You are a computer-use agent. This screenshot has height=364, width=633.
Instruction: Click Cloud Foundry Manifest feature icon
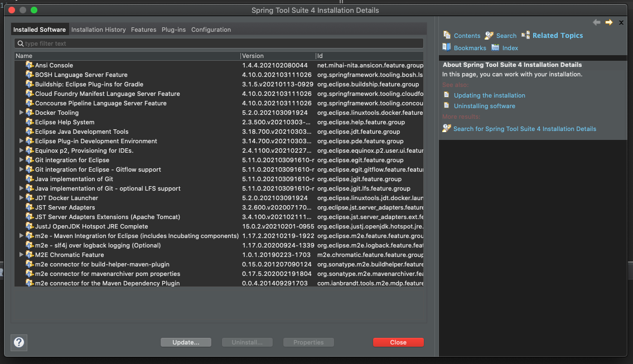click(x=30, y=93)
